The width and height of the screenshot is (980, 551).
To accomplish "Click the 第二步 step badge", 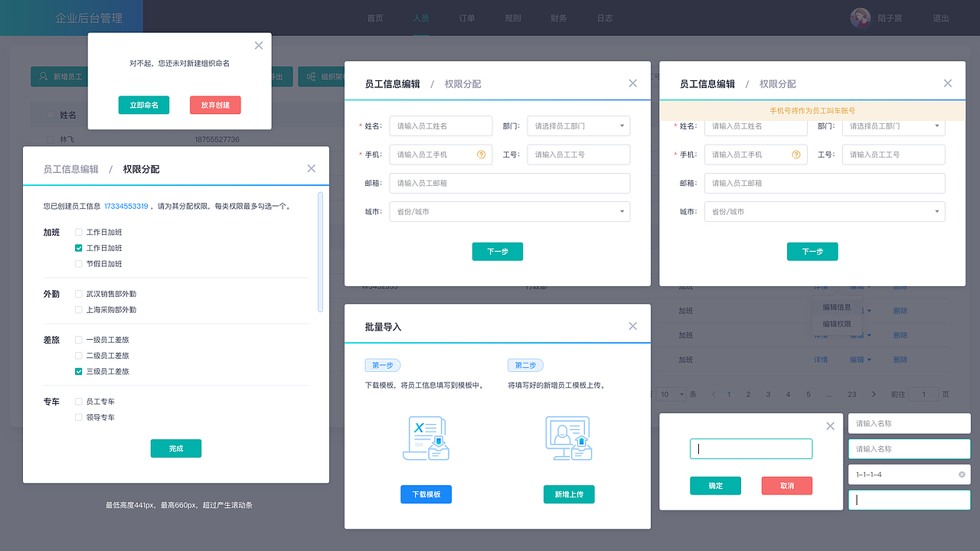I will (x=525, y=366).
